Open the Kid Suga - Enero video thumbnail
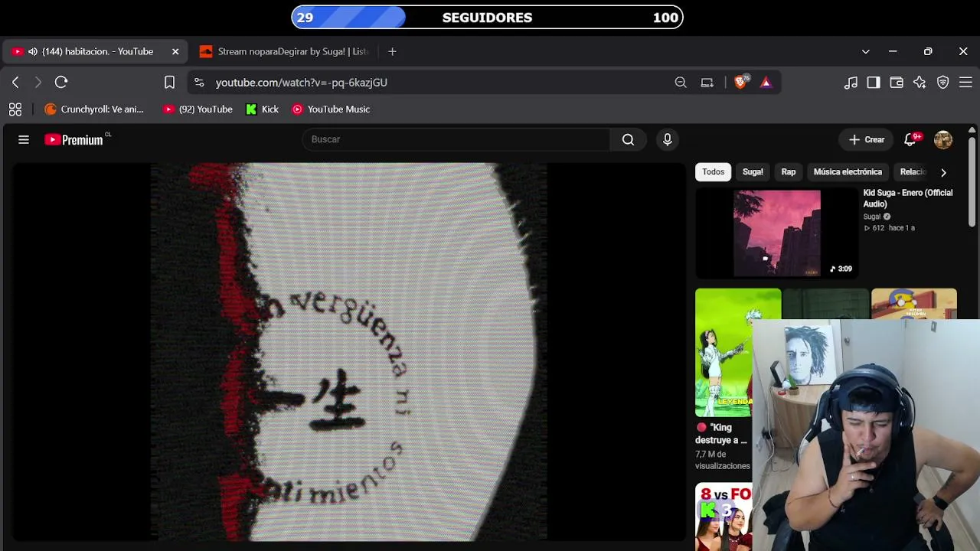 point(776,233)
